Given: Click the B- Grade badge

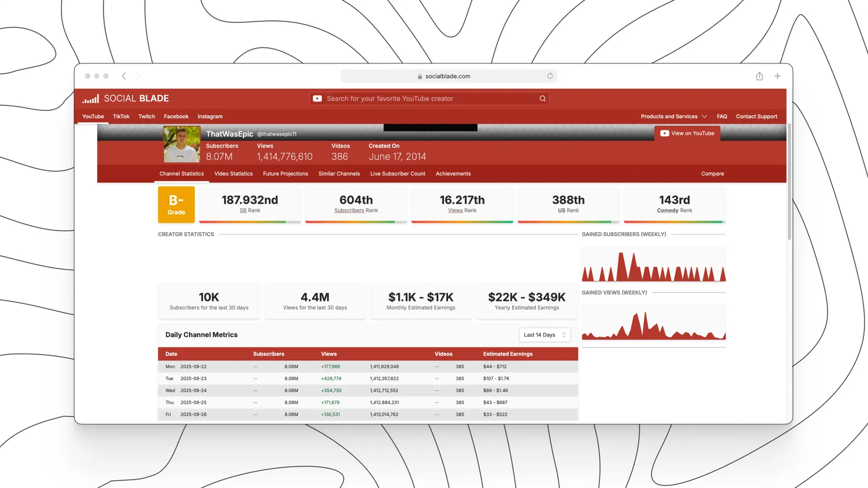Looking at the screenshot, I should (176, 205).
